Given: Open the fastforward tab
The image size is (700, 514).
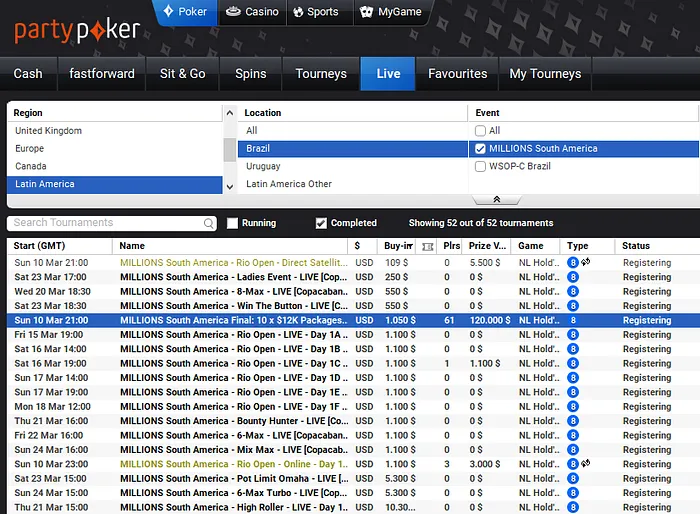Looking at the screenshot, I should 102,74.
